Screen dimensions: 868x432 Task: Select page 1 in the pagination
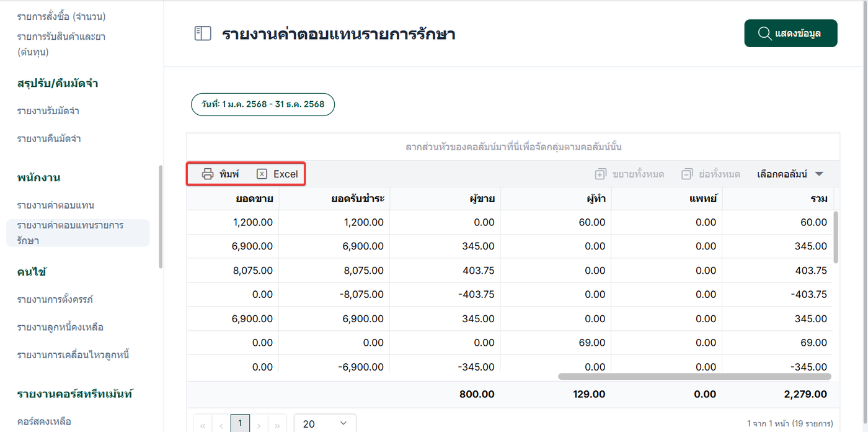[x=240, y=424]
